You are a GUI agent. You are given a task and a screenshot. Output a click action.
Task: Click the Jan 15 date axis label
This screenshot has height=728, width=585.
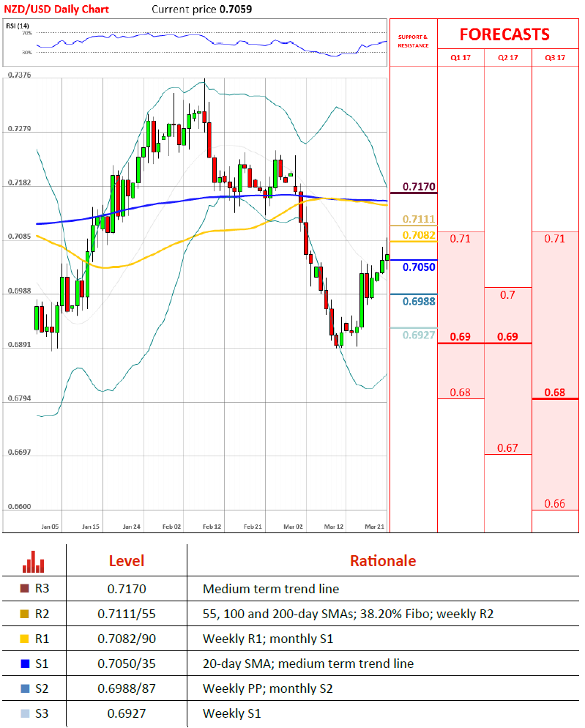tap(91, 527)
